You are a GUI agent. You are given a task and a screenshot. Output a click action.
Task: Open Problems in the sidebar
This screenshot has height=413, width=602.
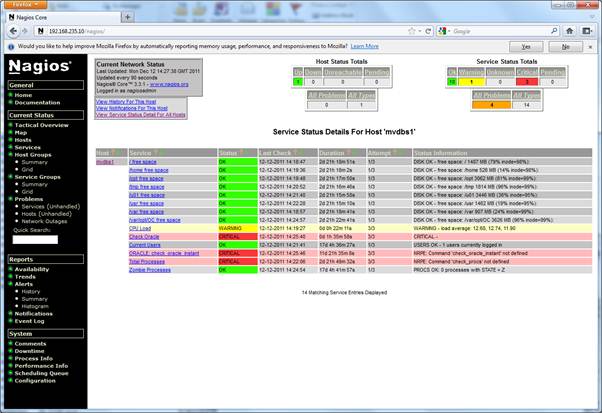pyautogui.click(x=29, y=199)
